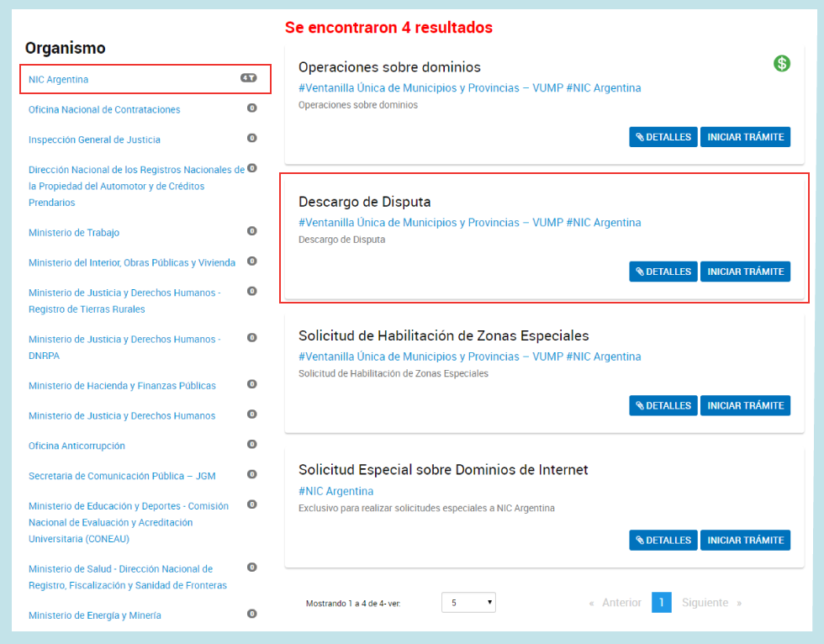Click the Solicitud de Habilitación de Zonas Especiales title

[443, 335]
